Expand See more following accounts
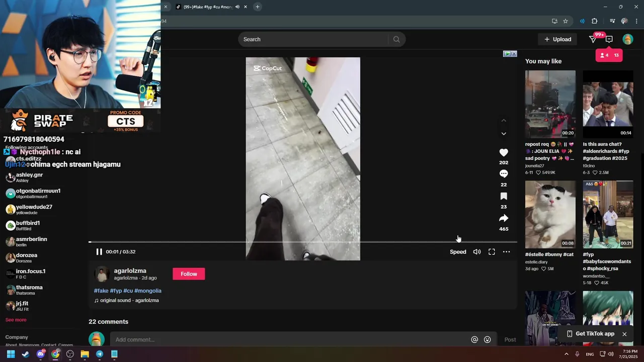The width and height of the screenshot is (644, 362). (x=16, y=320)
